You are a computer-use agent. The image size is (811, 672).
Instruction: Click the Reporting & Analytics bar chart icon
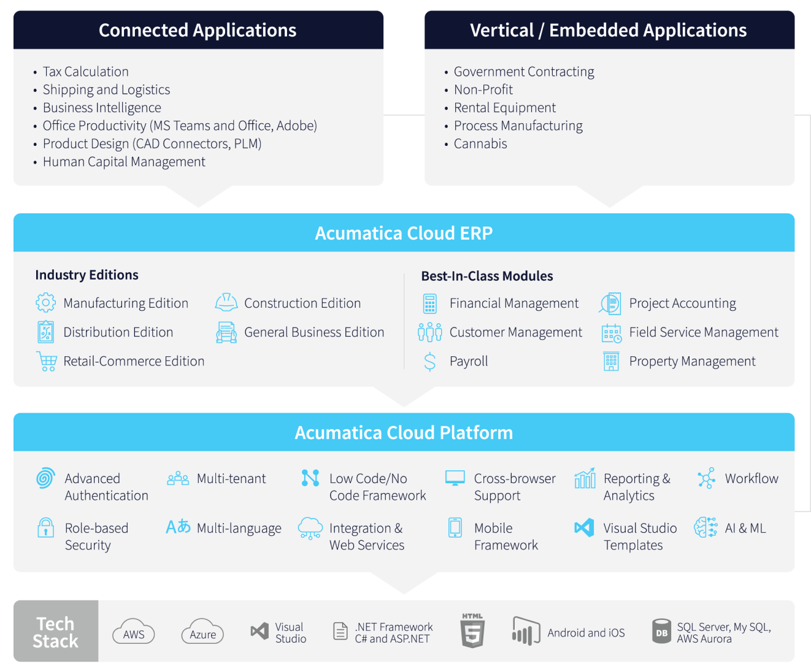(x=585, y=478)
